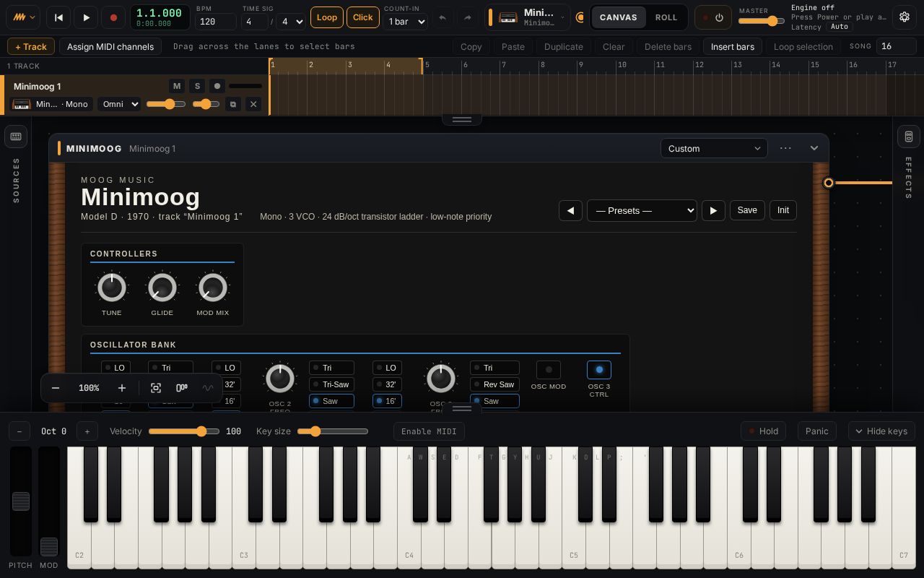
Task: Duplicate the Minimoog 1 track
Action: [232, 104]
